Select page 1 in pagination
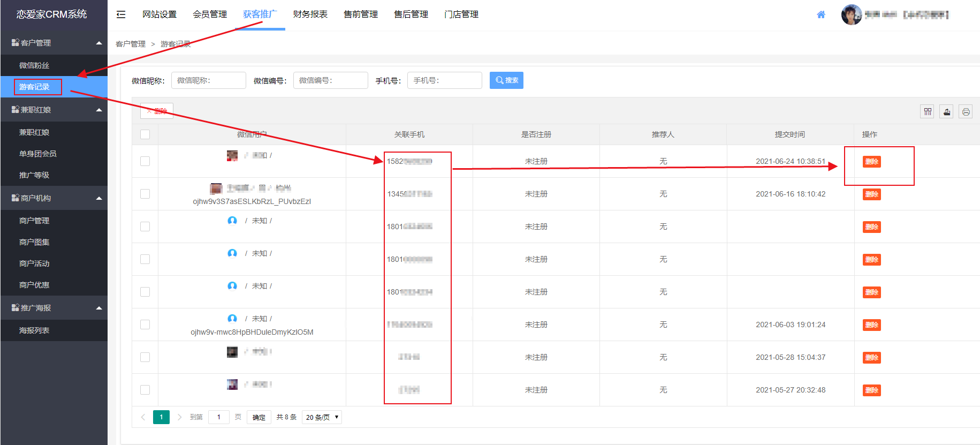The width and height of the screenshot is (980, 445). coord(161,417)
